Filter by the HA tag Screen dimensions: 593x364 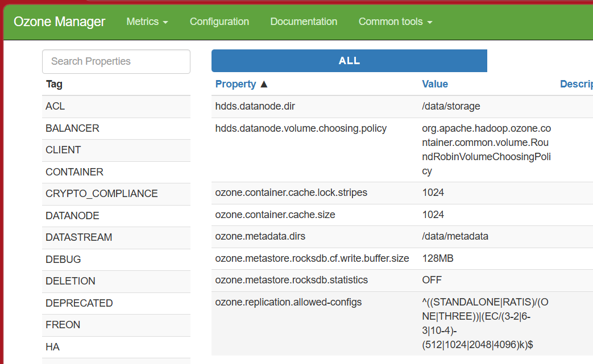(116, 347)
